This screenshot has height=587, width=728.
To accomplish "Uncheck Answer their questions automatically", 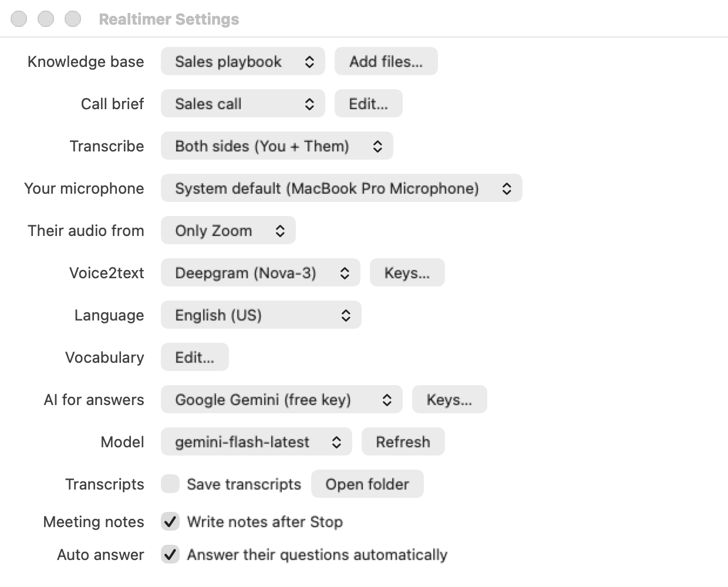I will click(170, 555).
